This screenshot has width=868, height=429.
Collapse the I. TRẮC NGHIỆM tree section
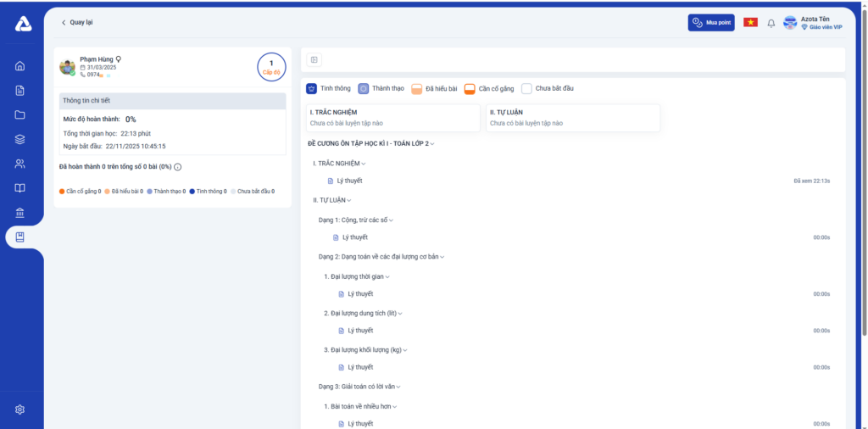pos(364,164)
